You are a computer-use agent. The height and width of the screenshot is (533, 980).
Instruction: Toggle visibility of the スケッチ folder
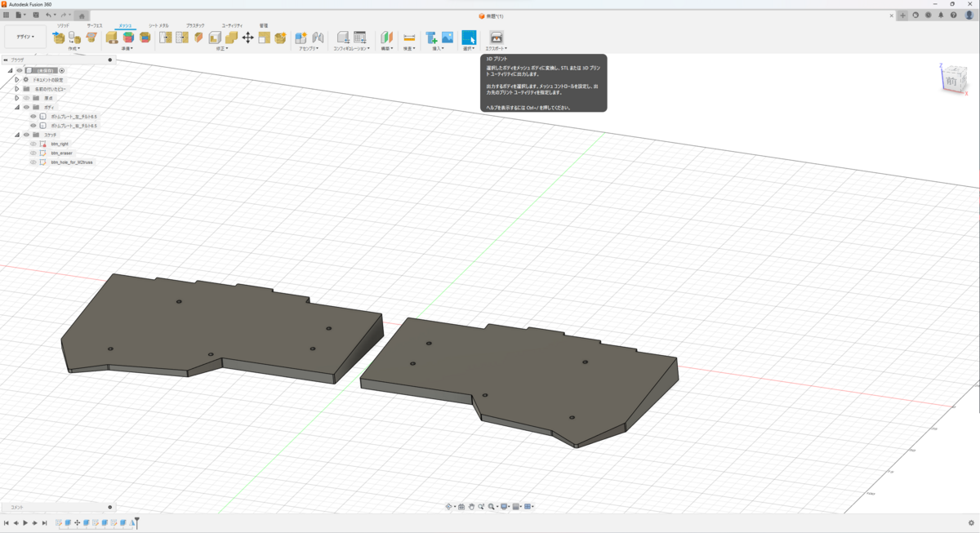26,135
